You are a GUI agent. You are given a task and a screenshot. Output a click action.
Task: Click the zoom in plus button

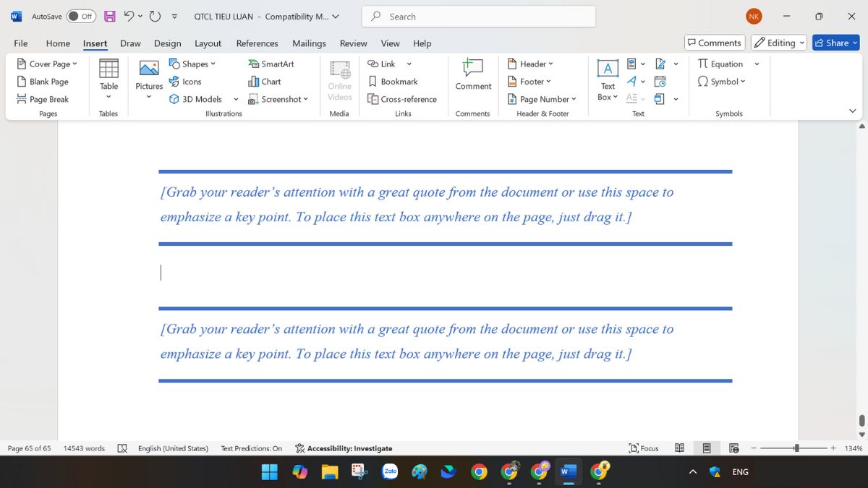[833, 448]
